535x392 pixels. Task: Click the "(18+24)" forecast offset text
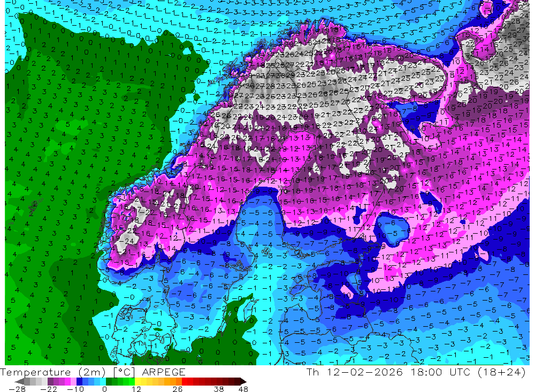click(x=503, y=372)
